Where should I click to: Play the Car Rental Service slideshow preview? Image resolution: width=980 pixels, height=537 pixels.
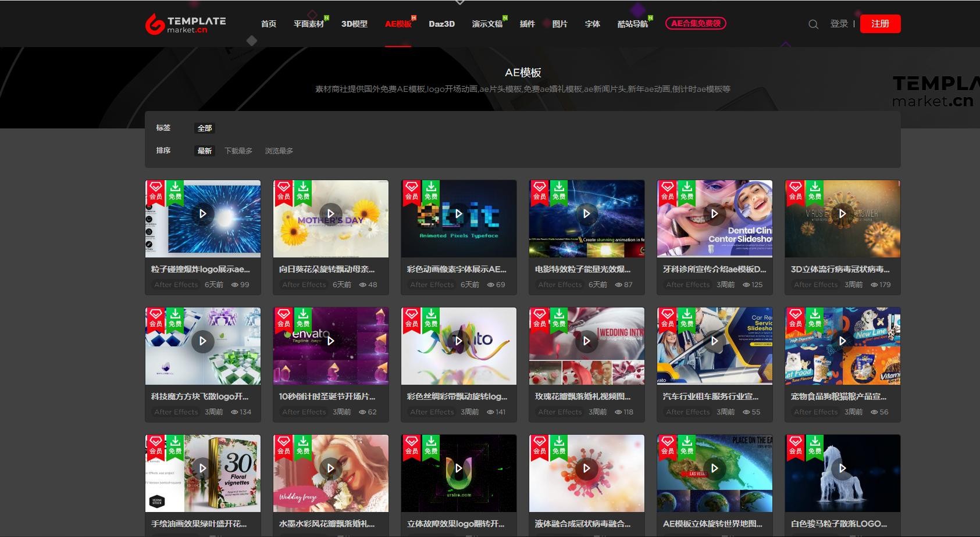pyautogui.click(x=714, y=341)
